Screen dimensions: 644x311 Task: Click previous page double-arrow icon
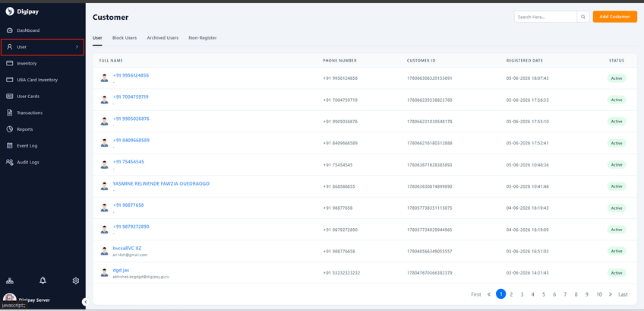(x=489, y=294)
